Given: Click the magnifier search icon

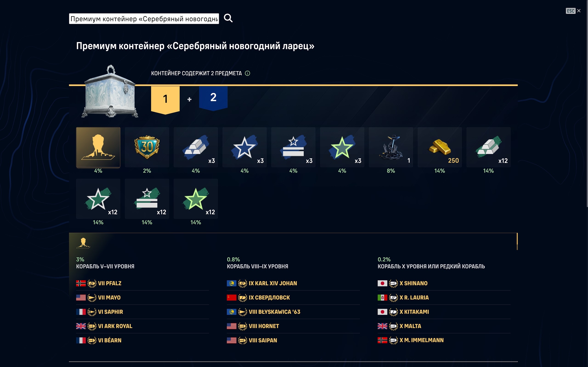Looking at the screenshot, I should click(x=228, y=18).
